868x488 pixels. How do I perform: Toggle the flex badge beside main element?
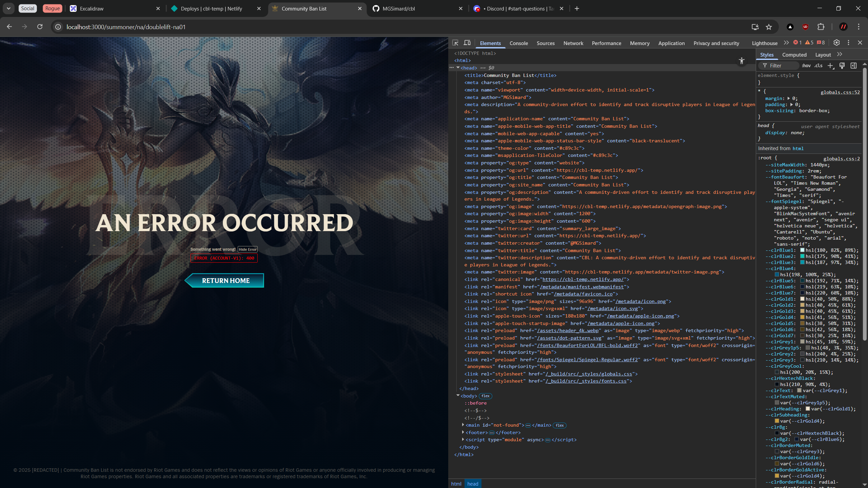point(560,425)
